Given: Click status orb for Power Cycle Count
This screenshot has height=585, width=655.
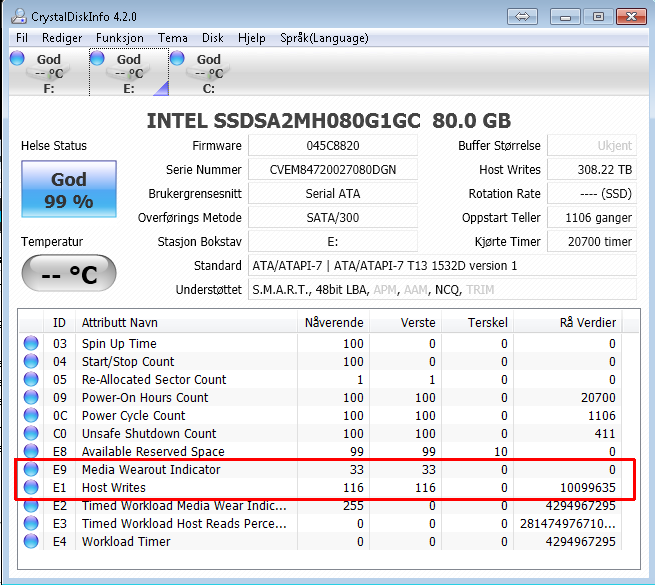Looking at the screenshot, I should click(x=31, y=415).
